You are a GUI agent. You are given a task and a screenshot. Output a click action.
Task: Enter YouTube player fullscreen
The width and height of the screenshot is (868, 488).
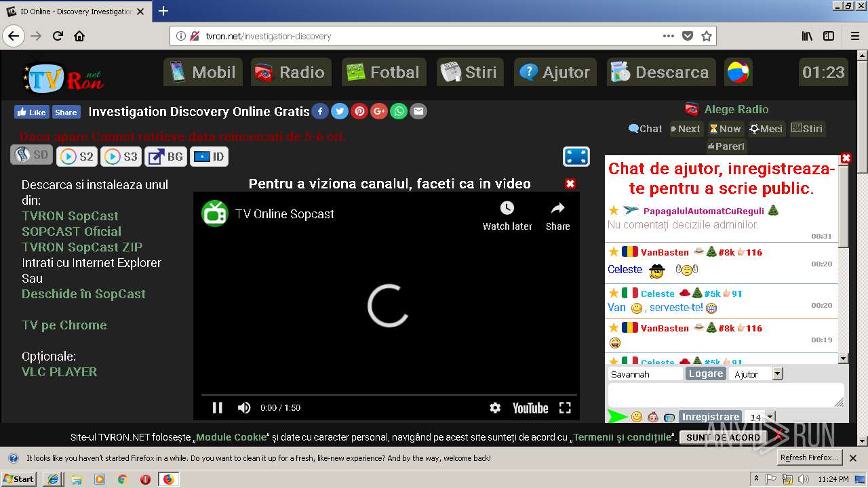click(x=565, y=407)
